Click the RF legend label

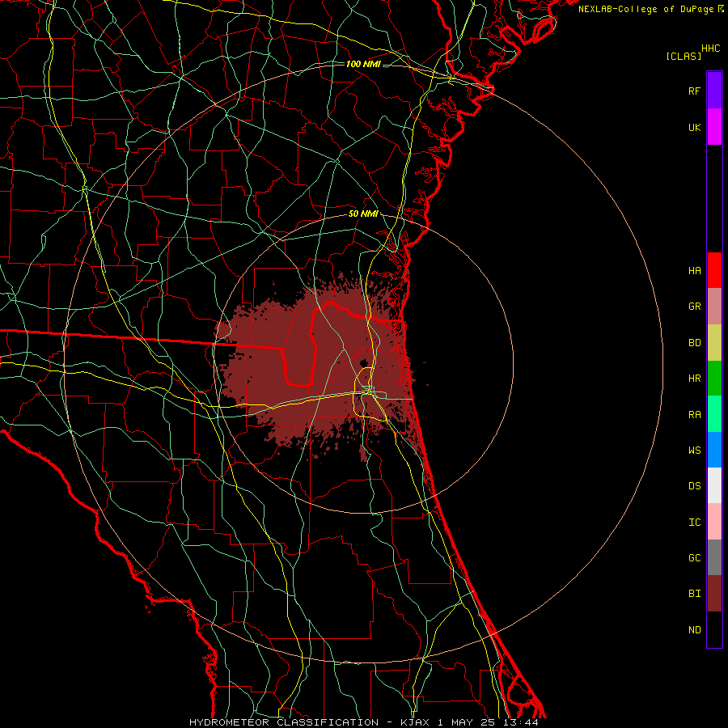click(x=694, y=91)
